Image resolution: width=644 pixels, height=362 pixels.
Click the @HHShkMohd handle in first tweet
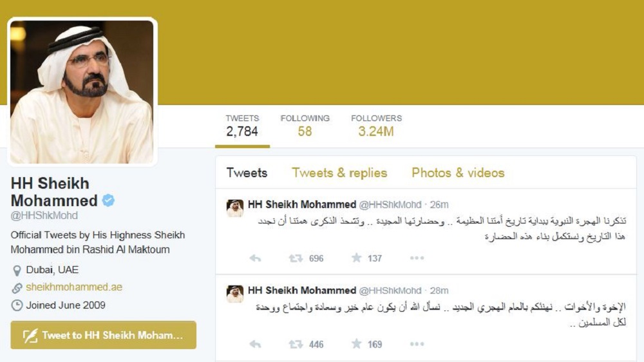click(x=390, y=205)
